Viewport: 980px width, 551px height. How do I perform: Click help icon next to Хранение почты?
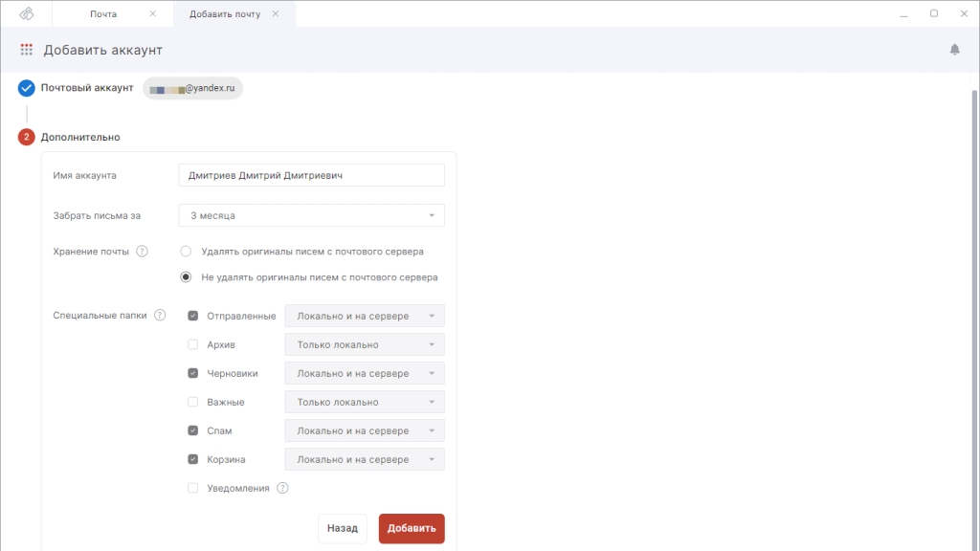coord(142,252)
